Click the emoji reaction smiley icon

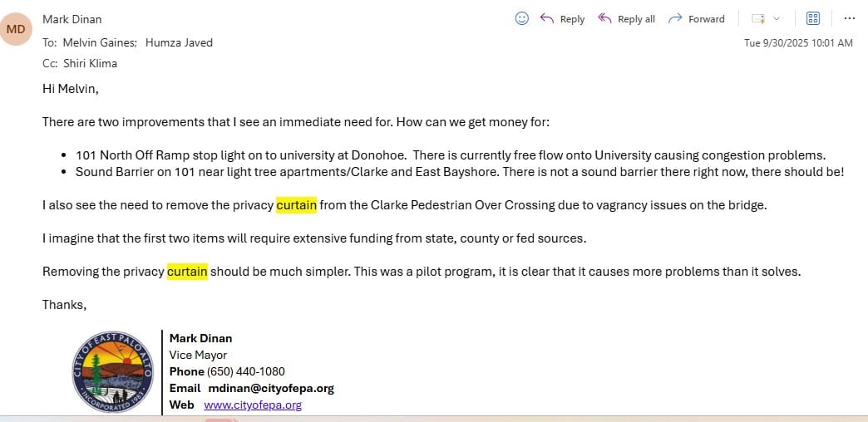coord(522,18)
